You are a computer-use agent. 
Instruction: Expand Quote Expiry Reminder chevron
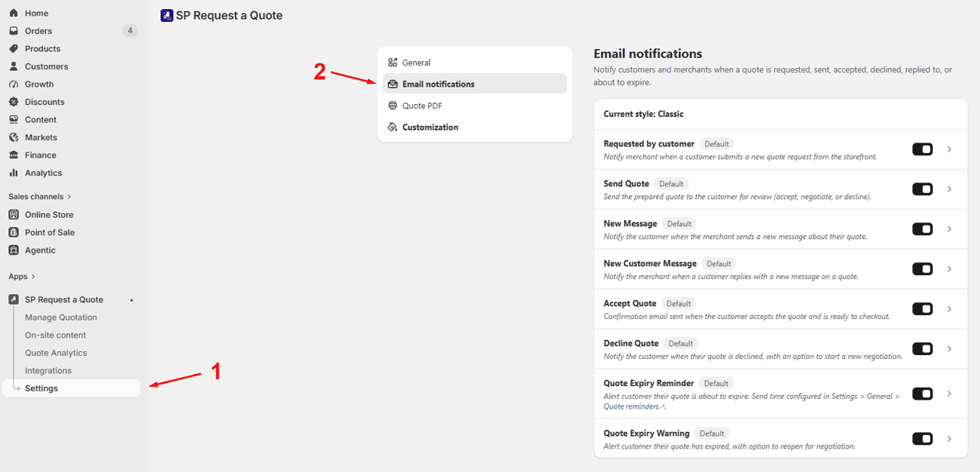click(x=950, y=394)
